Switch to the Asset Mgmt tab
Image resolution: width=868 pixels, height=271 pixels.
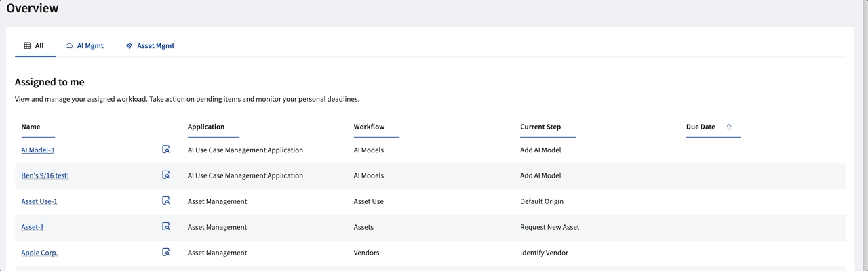150,46
